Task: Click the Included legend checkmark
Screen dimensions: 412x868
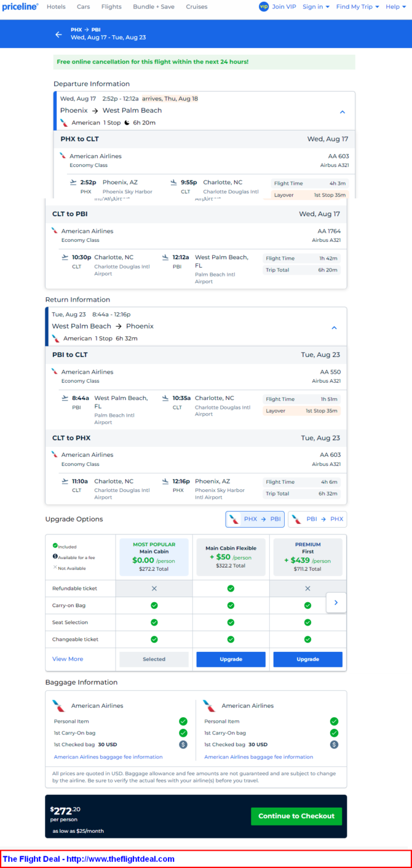Action: [x=55, y=545]
